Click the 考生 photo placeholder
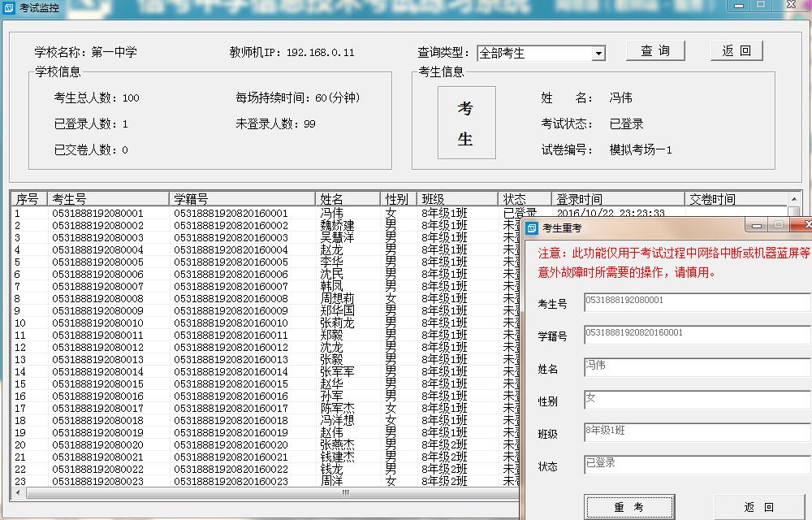The height and width of the screenshot is (520, 812). tap(465, 123)
